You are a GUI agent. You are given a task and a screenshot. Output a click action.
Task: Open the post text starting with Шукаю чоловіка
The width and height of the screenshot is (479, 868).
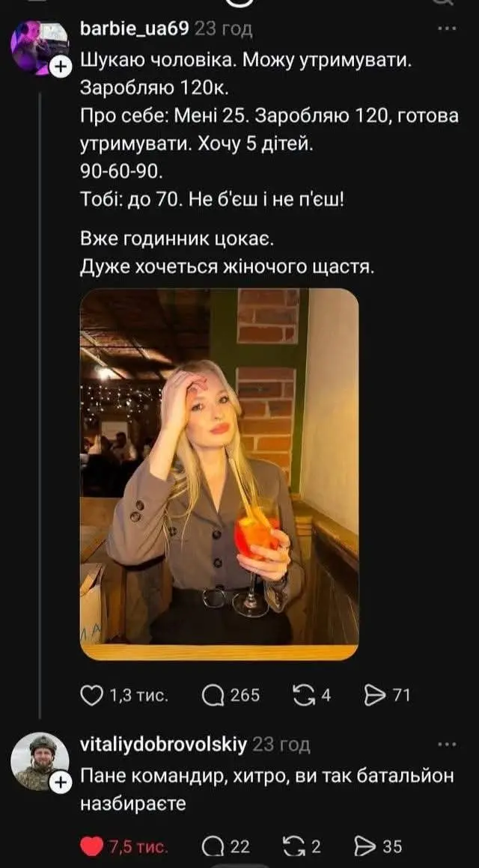(269, 161)
